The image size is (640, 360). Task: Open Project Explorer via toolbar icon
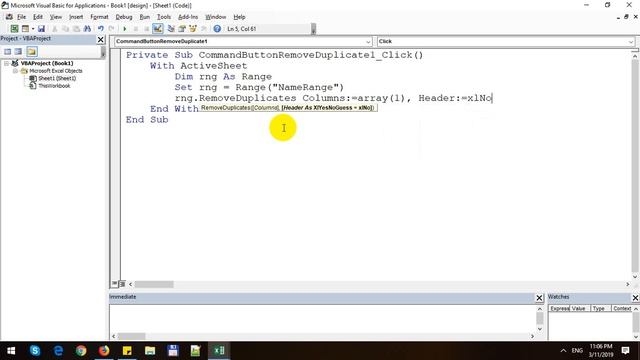(x=171, y=29)
